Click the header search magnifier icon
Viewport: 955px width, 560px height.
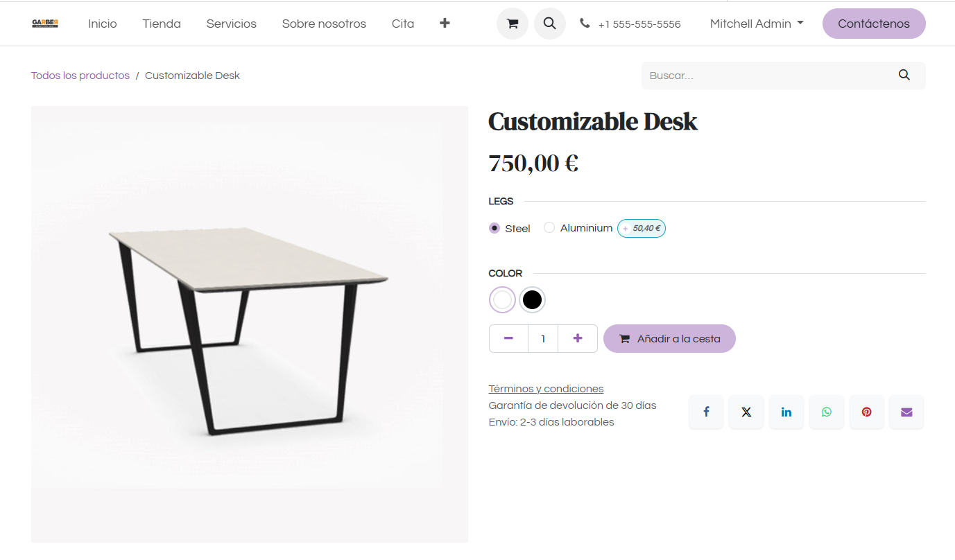(x=549, y=23)
